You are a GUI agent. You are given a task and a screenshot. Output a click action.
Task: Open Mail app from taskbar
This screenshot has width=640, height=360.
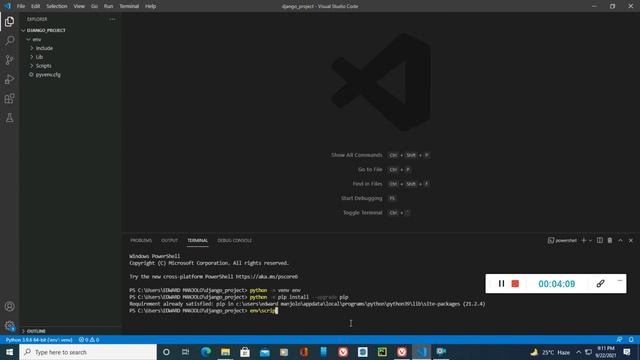point(264,352)
